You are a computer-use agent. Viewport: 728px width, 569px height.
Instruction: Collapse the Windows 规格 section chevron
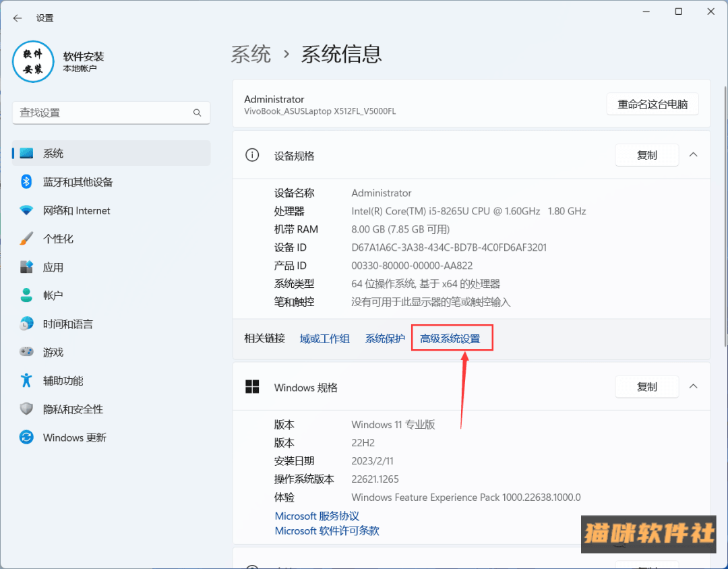(693, 387)
